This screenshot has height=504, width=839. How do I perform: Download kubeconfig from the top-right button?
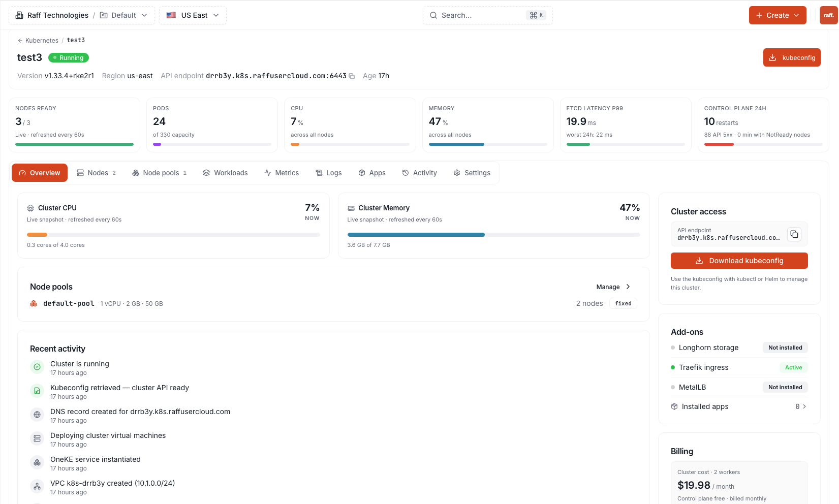(792, 57)
